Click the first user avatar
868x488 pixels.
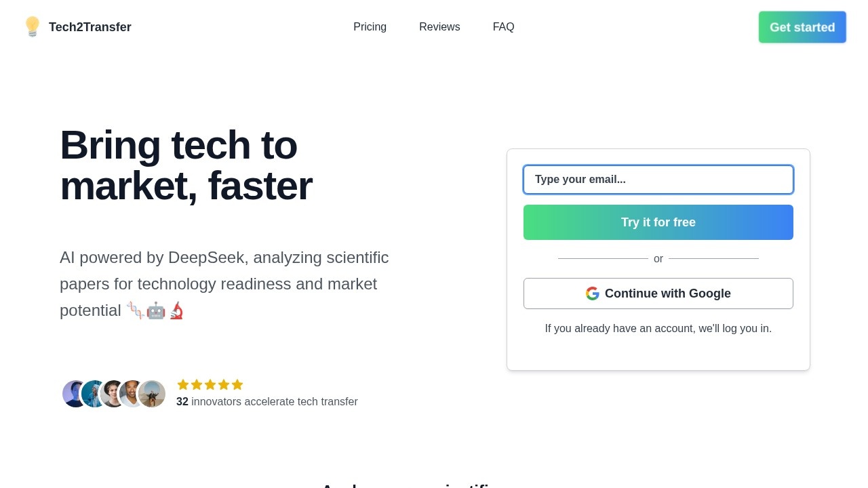(74, 394)
